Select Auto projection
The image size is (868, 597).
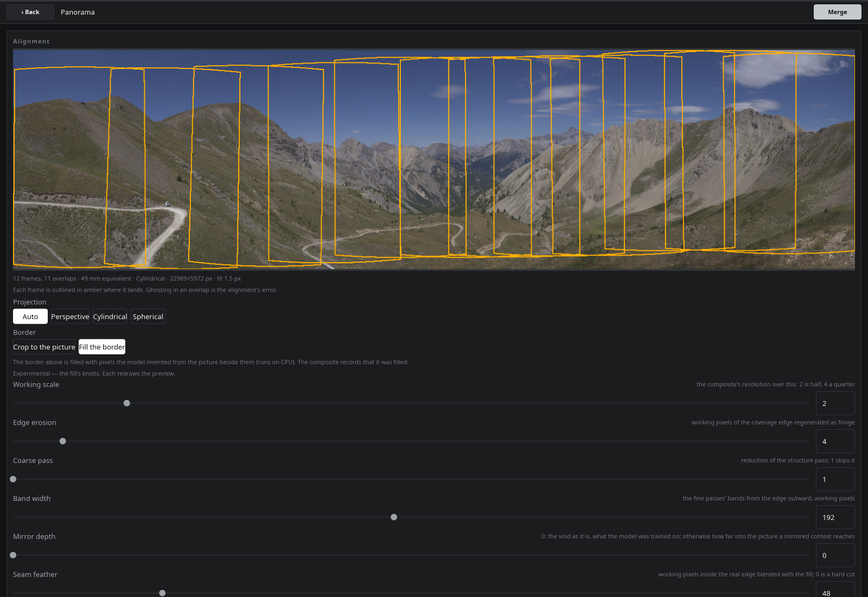(x=30, y=316)
